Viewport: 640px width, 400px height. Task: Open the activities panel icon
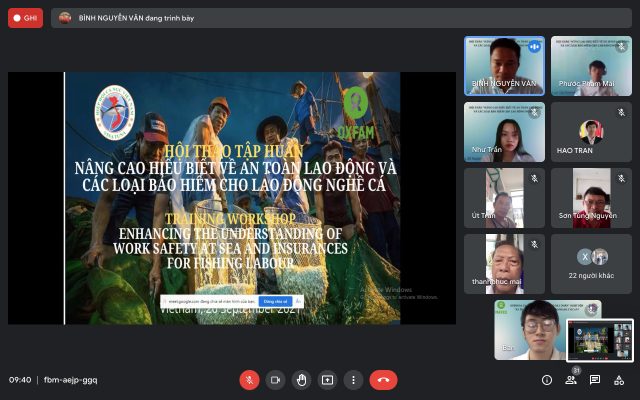point(619,380)
